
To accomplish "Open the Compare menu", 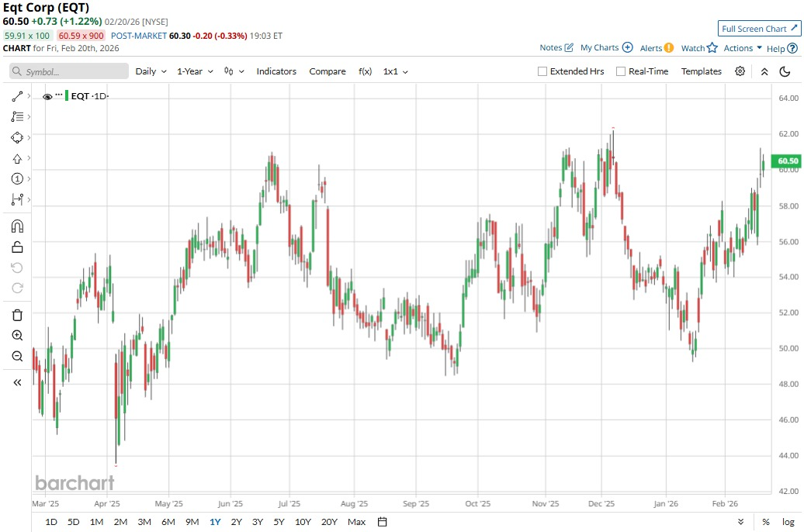I will click(x=327, y=71).
